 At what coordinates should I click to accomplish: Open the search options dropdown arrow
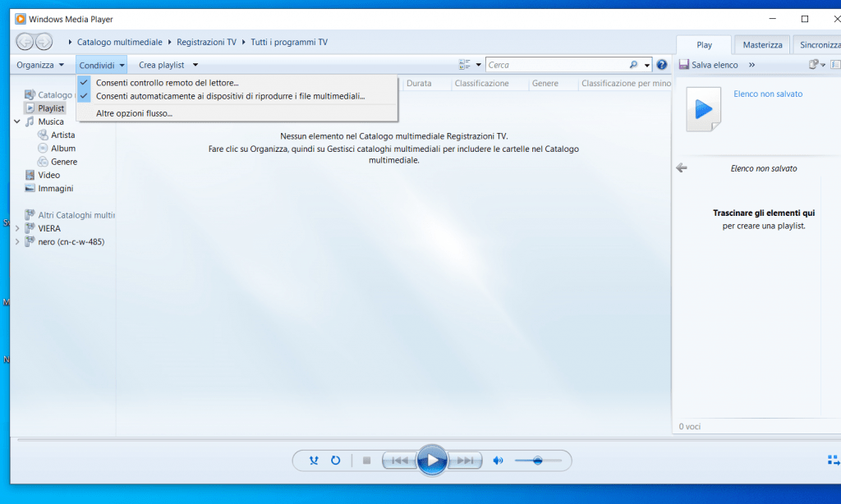647,65
